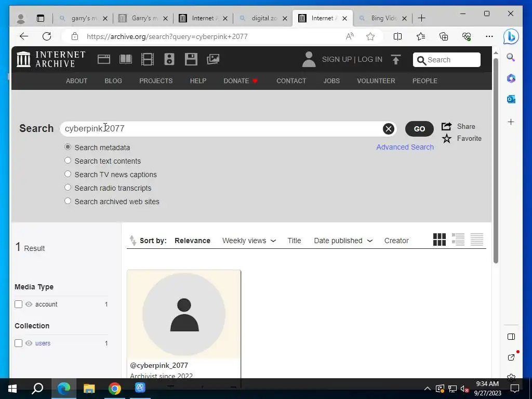Click the Favorite star icon
The width and height of the screenshot is (532, 399).
click(x=447, y=138)
